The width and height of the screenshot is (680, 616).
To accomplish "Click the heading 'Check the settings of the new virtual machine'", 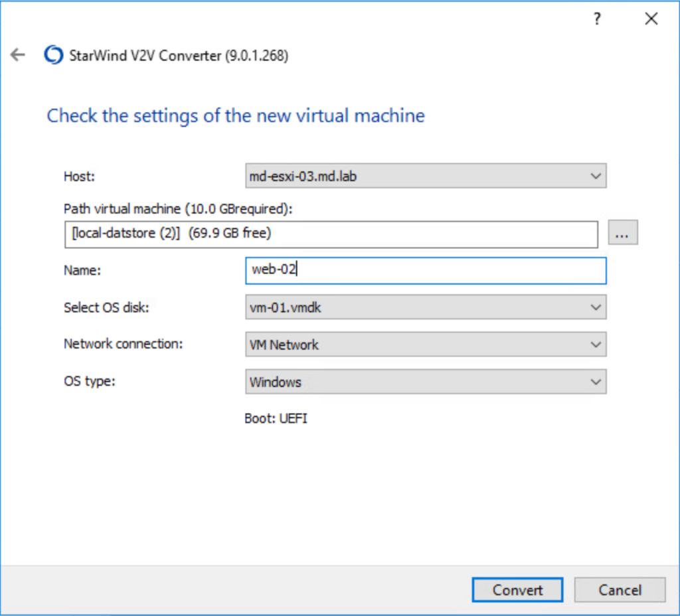I will tap(236, 116).
